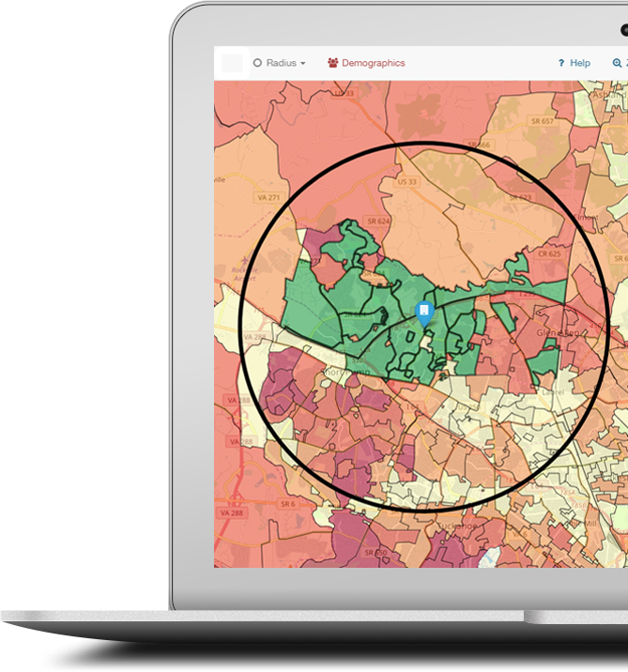Click the VA 271 route shield
Viewport: 628px width, 672px height.
268,198
